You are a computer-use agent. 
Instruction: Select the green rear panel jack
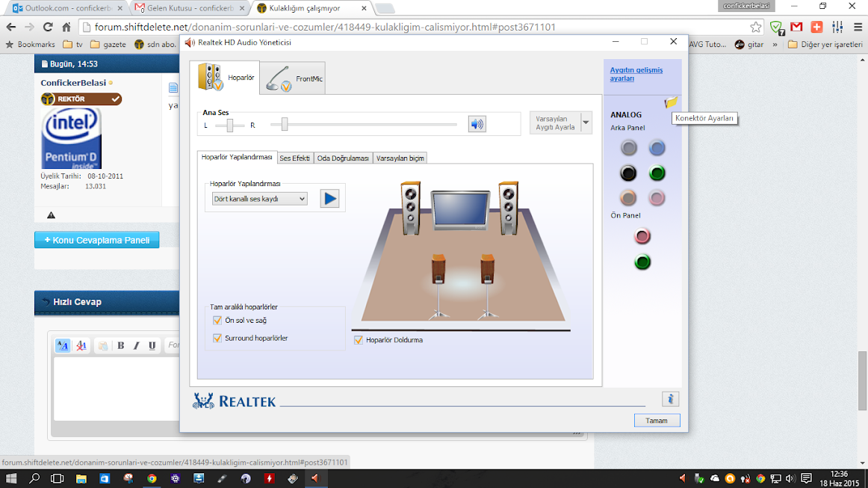click(657, 173)
